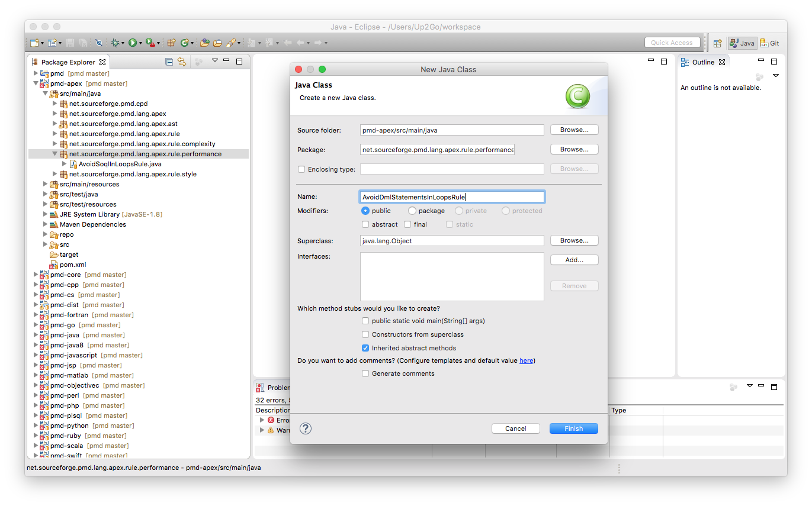Image resolution: width=812 pixels, height=506 pixels.
Task: Enable Constructors from superclass checkbox
Action: coord(365,334)
